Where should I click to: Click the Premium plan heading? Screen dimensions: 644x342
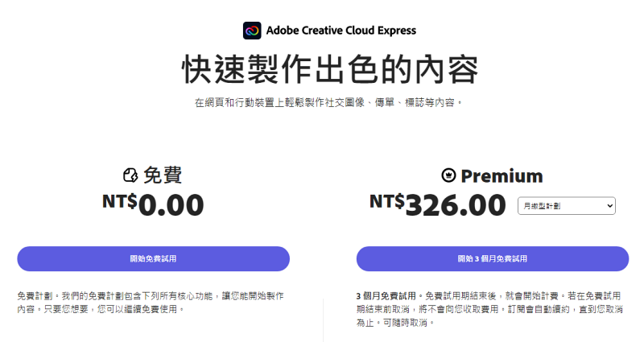point(502,175)
